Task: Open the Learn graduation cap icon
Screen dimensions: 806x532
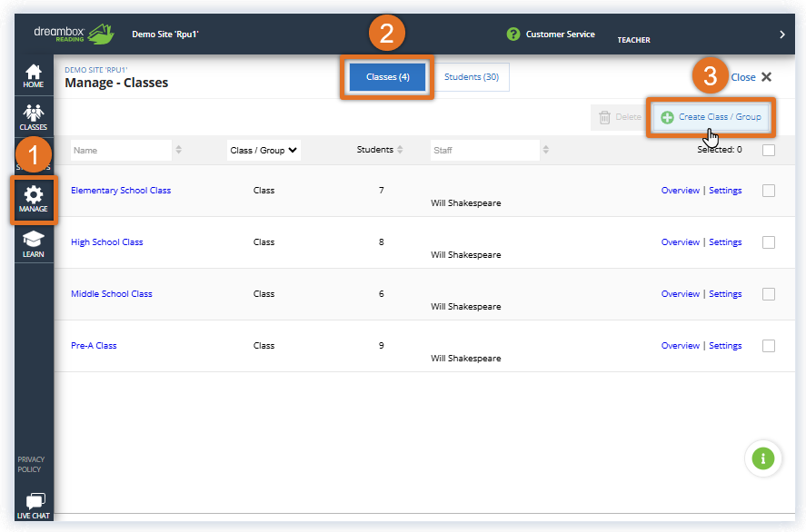Action: click(x=34, y=243)
